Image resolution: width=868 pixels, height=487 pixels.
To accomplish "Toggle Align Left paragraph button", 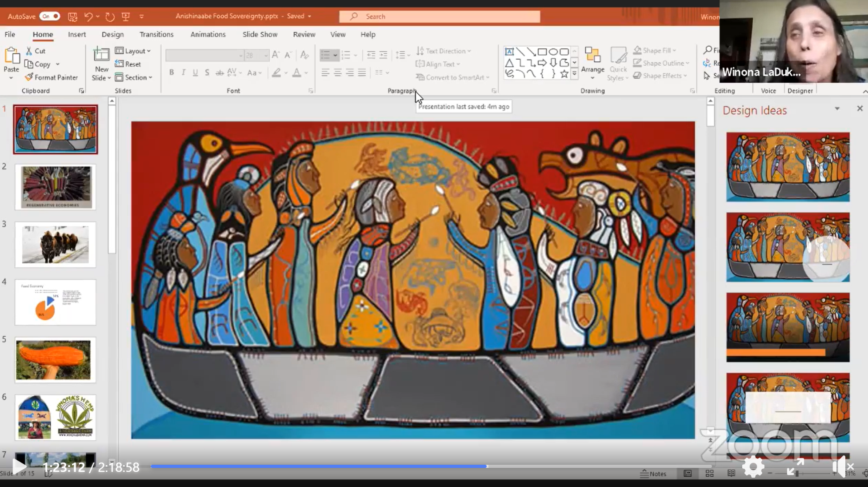I will (325, 72).
